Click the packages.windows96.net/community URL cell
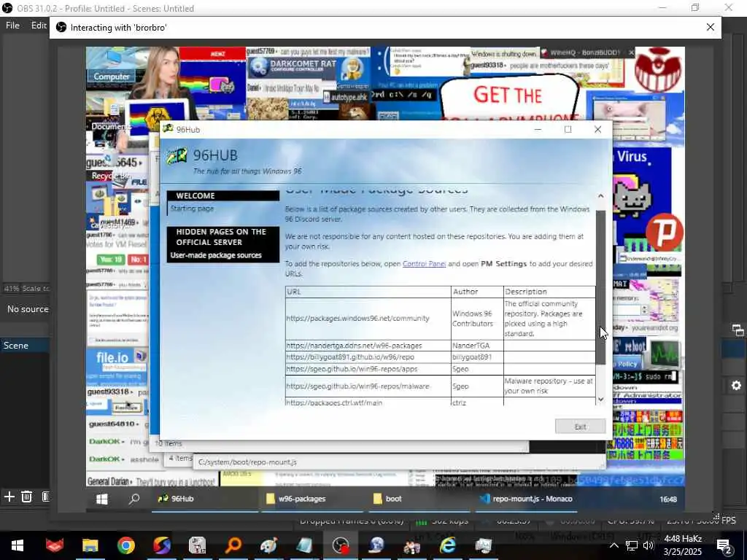This screenshot has height=560, width=747. pyautogui.click(x=368, y=319)
